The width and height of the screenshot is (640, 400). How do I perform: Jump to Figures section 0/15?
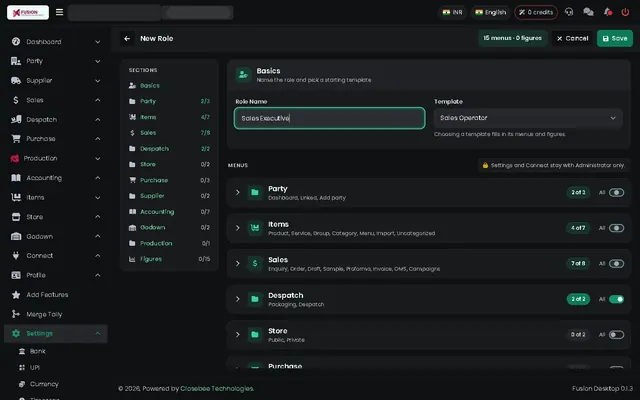[x=169, y=259]
